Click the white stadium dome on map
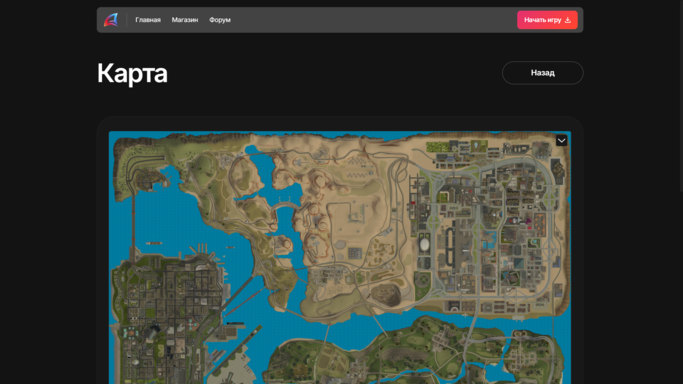Viewport: 683px width, 384px height. click(x=424, y=244)
